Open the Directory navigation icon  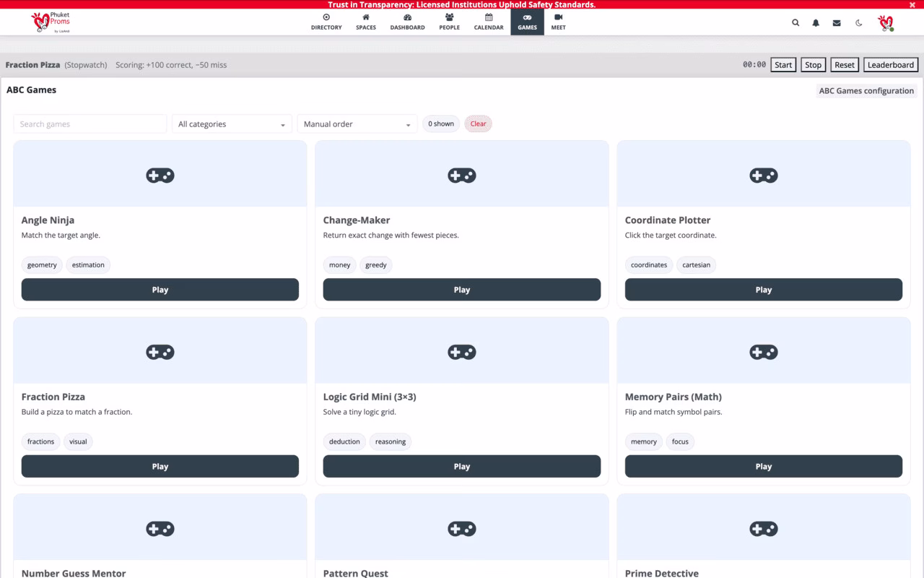click(x=326, y=17)
